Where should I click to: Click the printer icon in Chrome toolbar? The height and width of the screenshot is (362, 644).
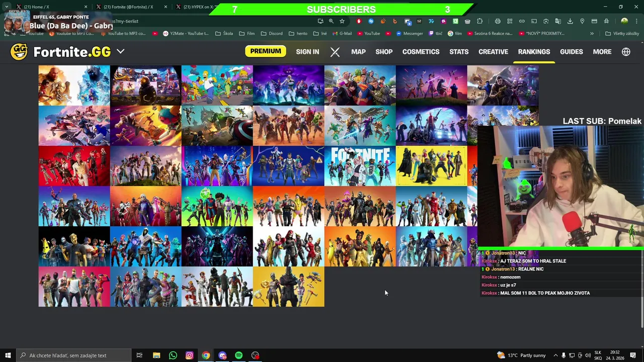coord(498,21)
